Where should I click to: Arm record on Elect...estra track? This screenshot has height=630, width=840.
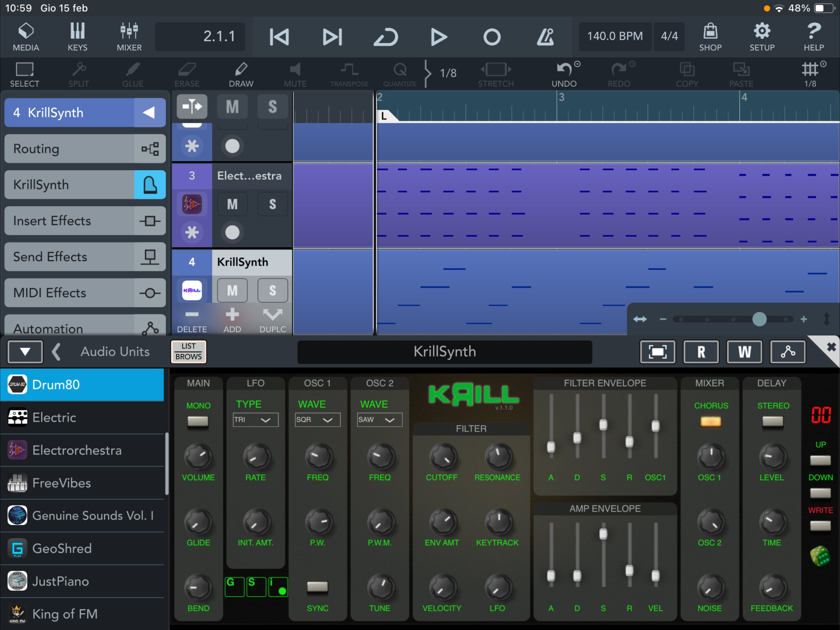coord(232,232)
